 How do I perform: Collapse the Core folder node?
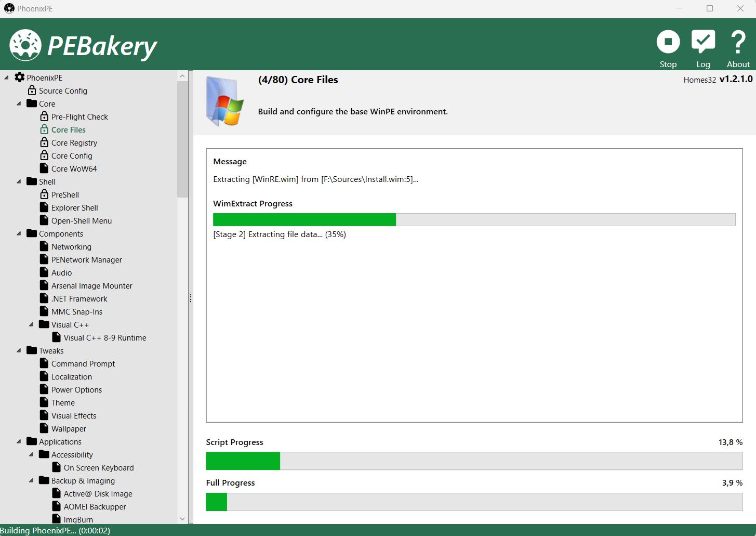tap(19, 103)
